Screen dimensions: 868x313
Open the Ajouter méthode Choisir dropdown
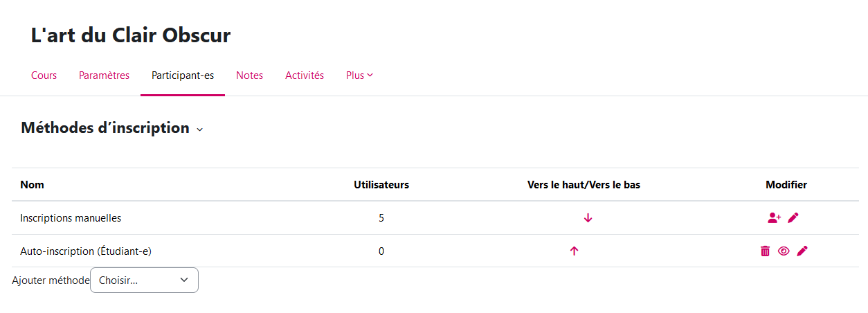click(144, 280)
